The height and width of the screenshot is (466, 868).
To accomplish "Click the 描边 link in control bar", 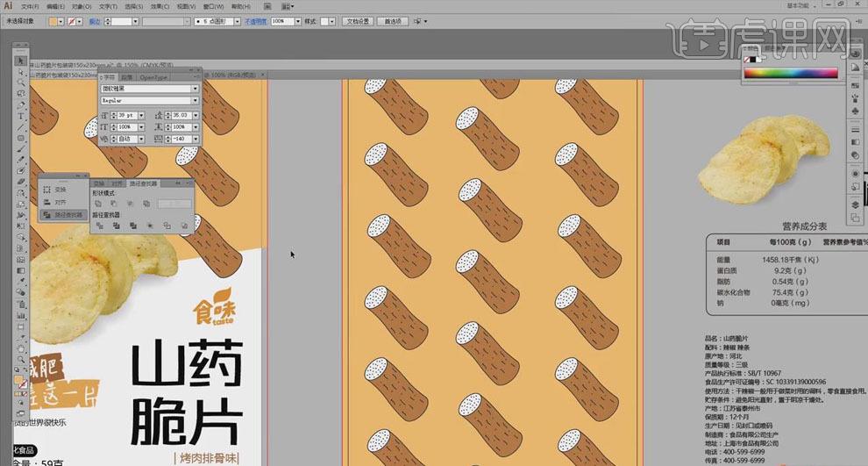I will coord(95,21).
